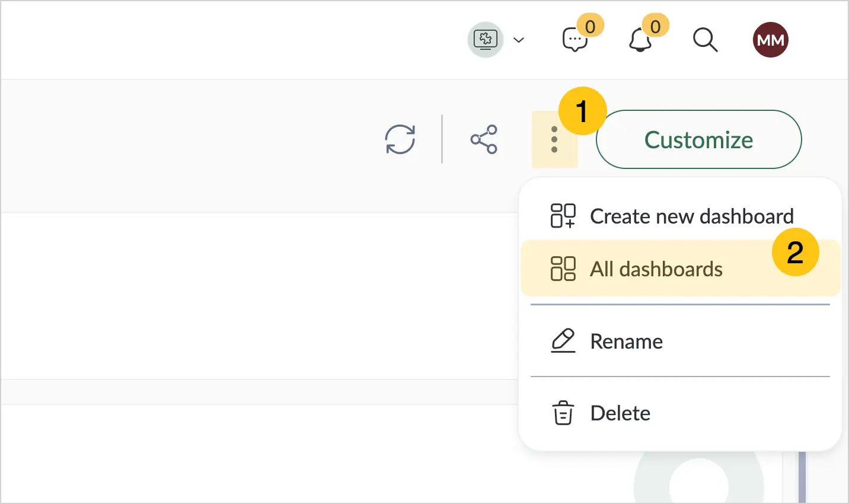Open the three-dot more options menu
Screen dimensions: 849x504
pyautogui.click(x=554, y=139)
